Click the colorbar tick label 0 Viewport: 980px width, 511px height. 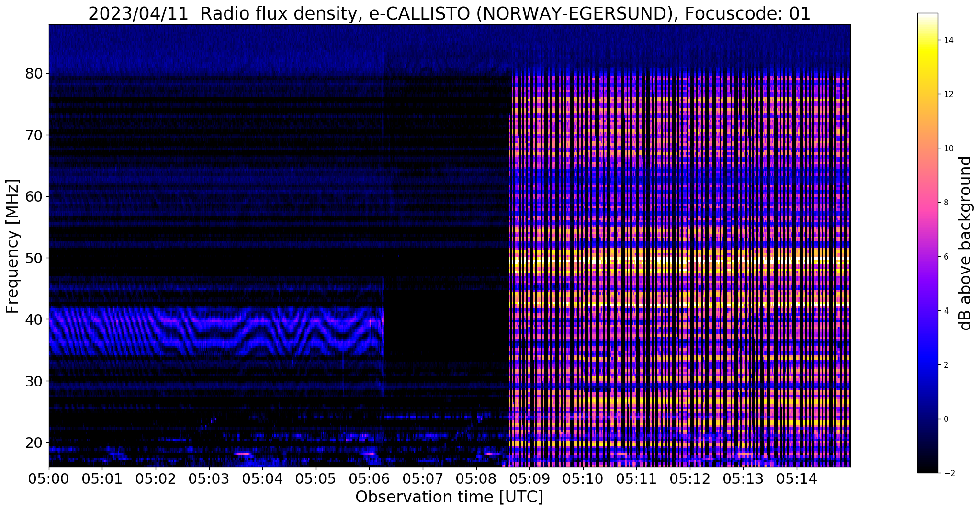click(946, 419)
